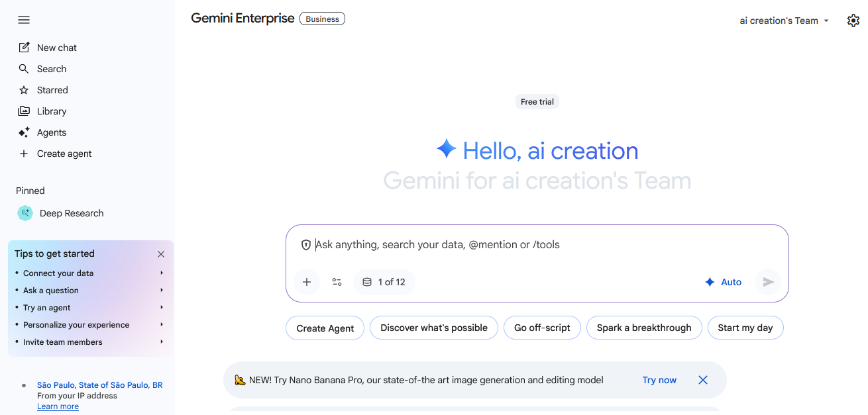Click the Free trial badge

(x=537, y=102)
